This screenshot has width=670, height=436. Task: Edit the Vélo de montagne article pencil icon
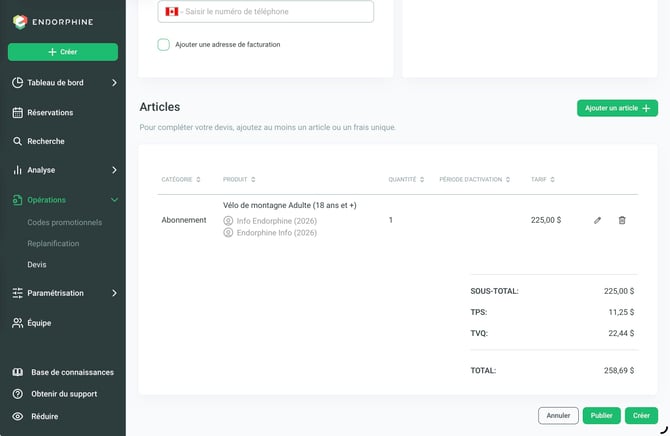tap(597, 220)
